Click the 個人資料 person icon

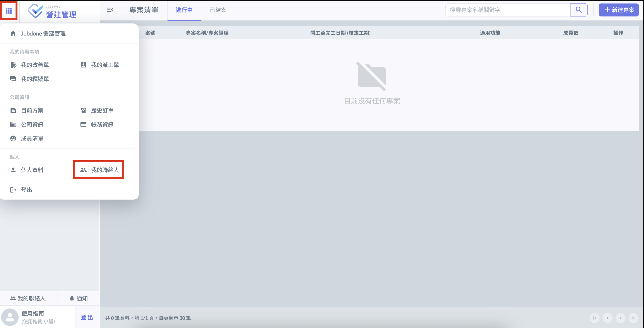point(13,170)
